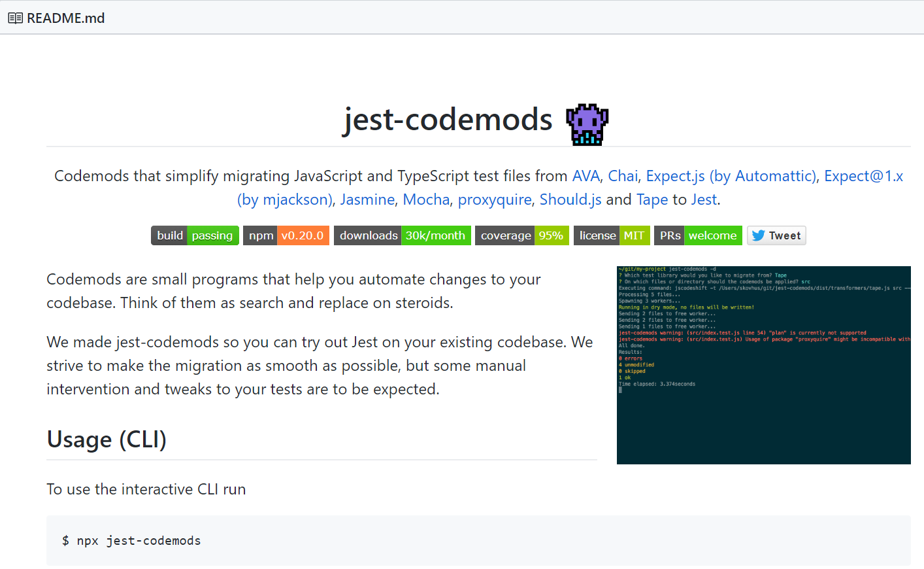
Task: Click the Usage (CLI) heading
Action: (107, 440)
